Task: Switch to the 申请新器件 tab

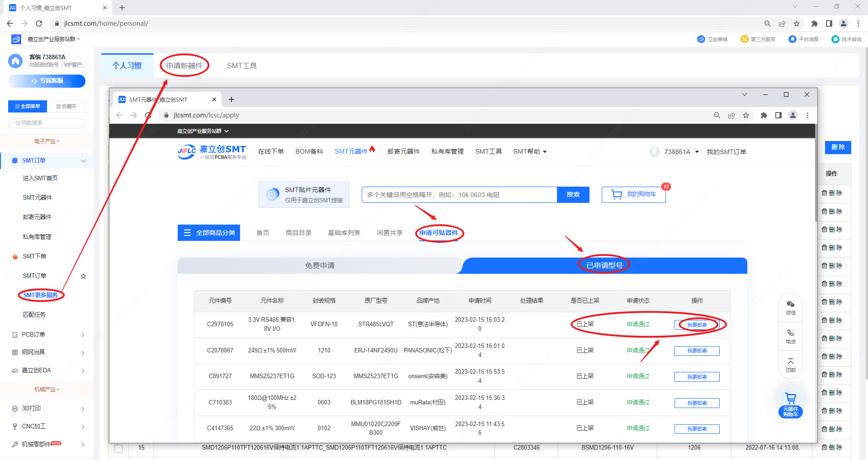Action: [x=184, y=66]
